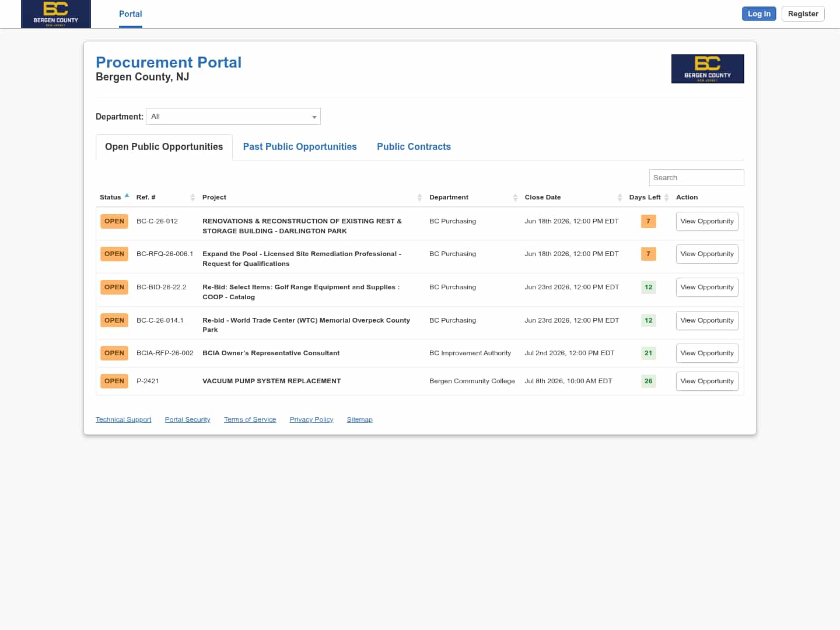The image size is (840, 630).
Task: Focus the Search input field
Action: (696, 178)
